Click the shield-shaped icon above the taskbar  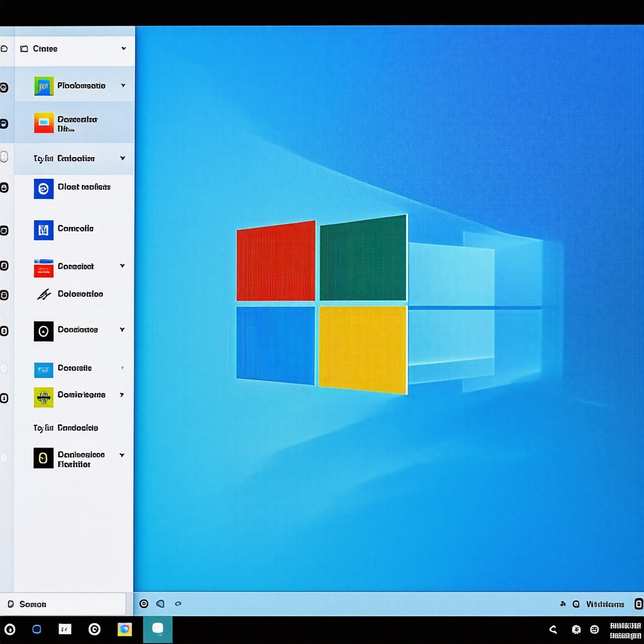tap(160, 603)
